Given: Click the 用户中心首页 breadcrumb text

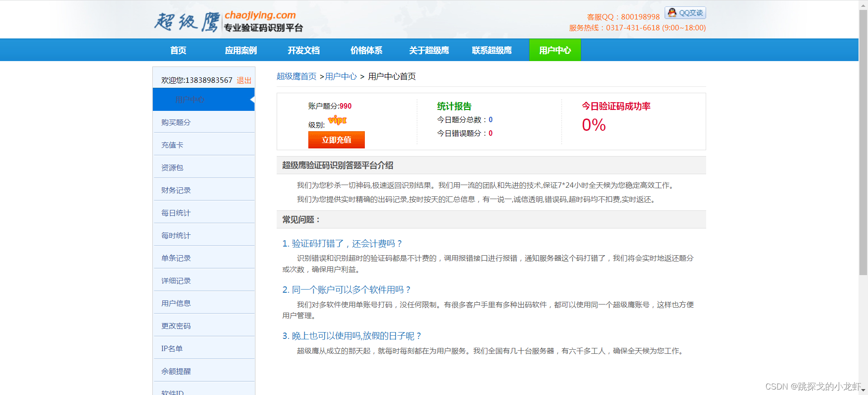Looking at the screenshot, I should (392, 76).
